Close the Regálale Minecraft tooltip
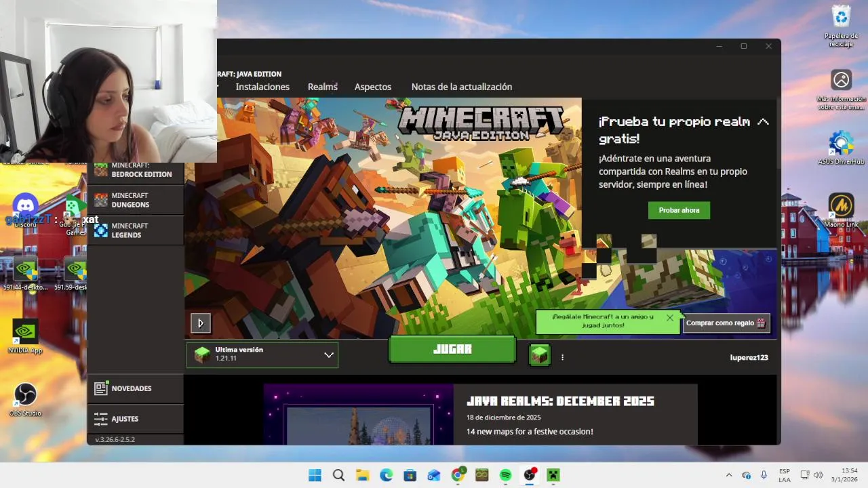This screenshot has width=868, height=488. pos(670,317)
